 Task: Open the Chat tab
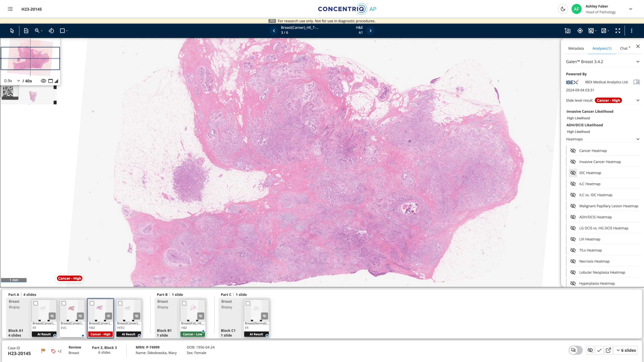click(x=624, y=48)
